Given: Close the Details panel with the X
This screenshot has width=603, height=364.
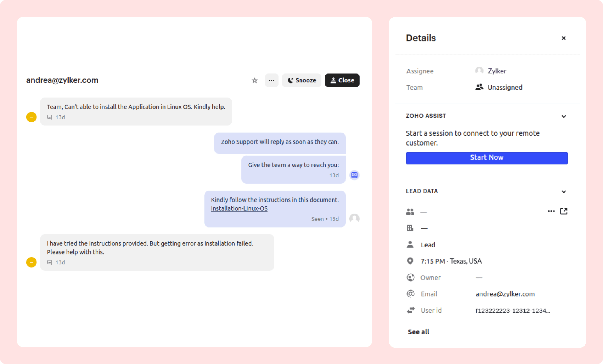Looking at the screenshot, I should pos(564,38).
